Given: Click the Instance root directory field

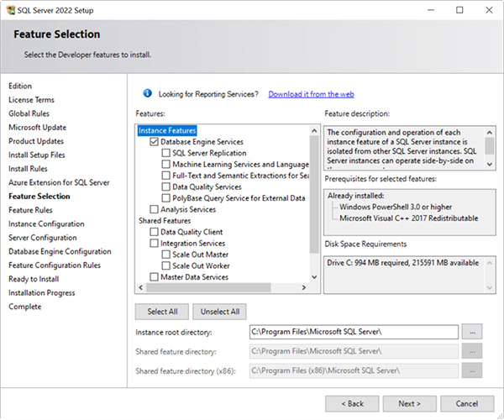Looking at the screenshot, I should [354, 332].
